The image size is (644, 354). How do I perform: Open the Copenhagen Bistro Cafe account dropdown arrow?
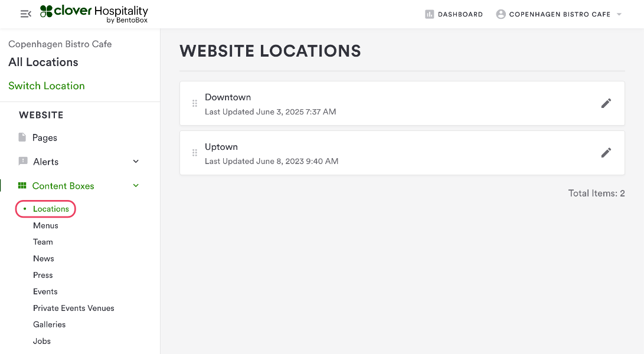point(619,14)
